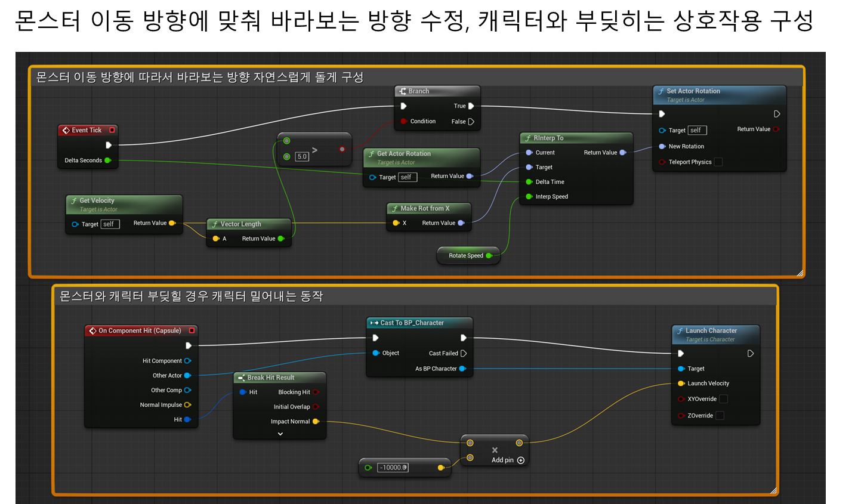
Task: Select the Branch Condition red input pin
Action: click(x=404, y=122)
